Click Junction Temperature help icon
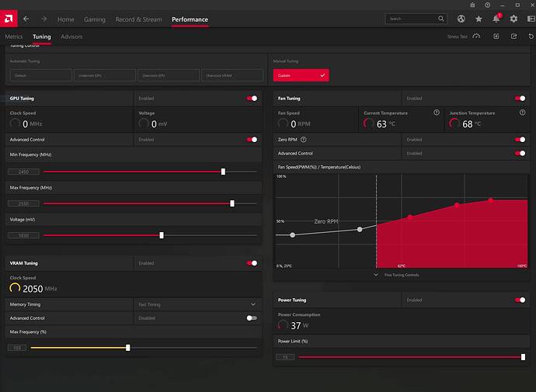Screen dimensions: 536x392 522,113
